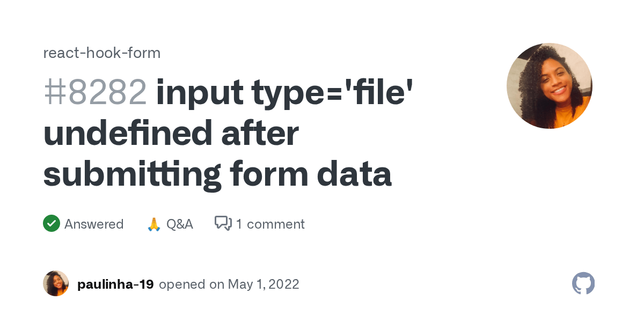
Task: Click the "submitting form data" title line
Action: tap(217, 174)
